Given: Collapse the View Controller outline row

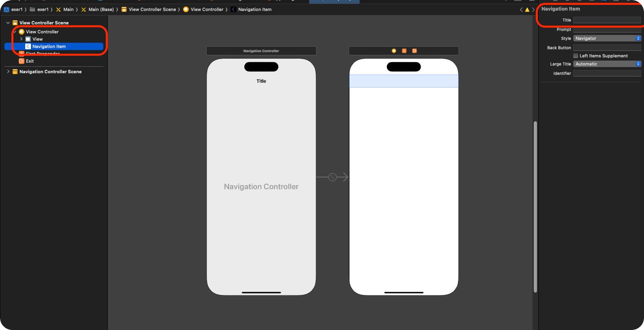Looking at the screenshot, I should tap(15, 32).
